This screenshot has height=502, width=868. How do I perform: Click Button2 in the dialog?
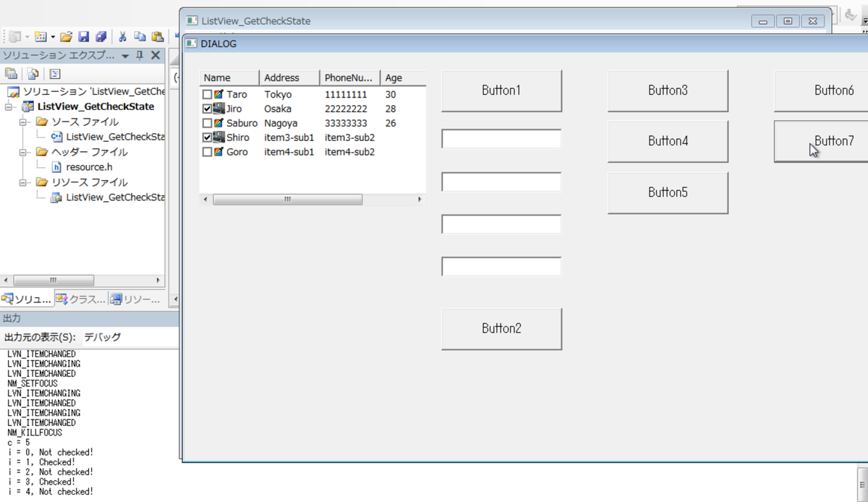coord(501,328)
